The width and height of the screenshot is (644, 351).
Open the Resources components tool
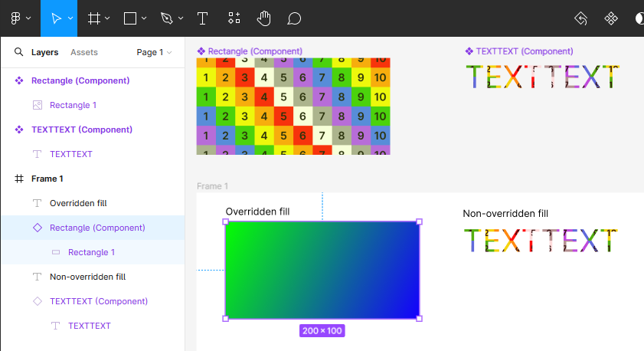click(x=234, y=18)
